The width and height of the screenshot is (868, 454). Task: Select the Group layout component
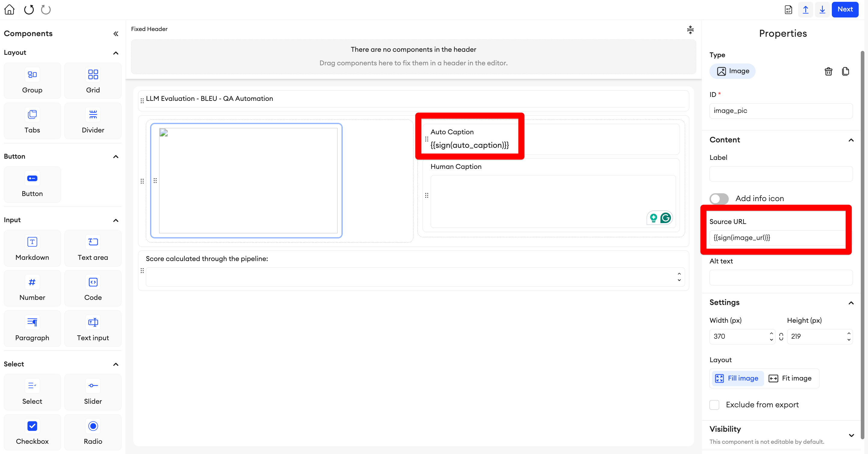(32, 81)
